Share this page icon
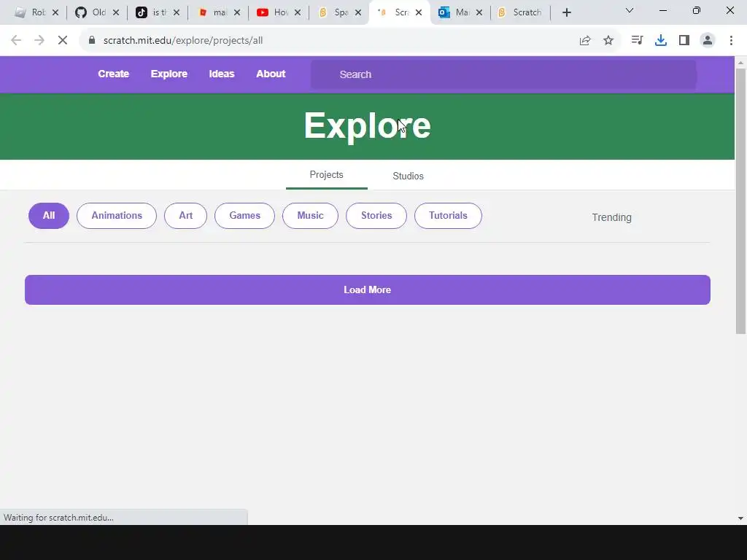The height and width of the screenshot is (560, 747). tap(585, 41)
